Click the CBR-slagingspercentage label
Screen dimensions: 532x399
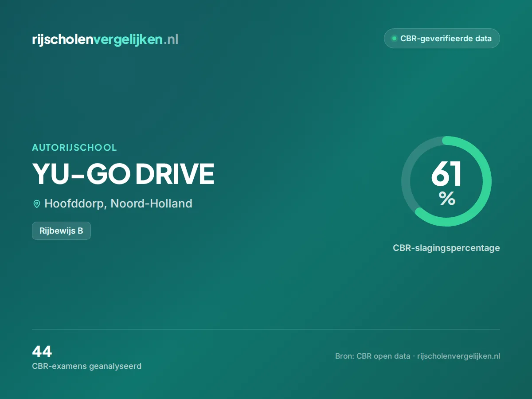point(446,248)
